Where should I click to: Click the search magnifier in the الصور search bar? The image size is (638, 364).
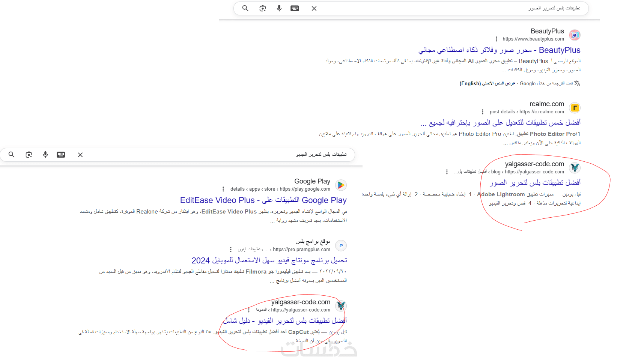[x=245, y=8]
